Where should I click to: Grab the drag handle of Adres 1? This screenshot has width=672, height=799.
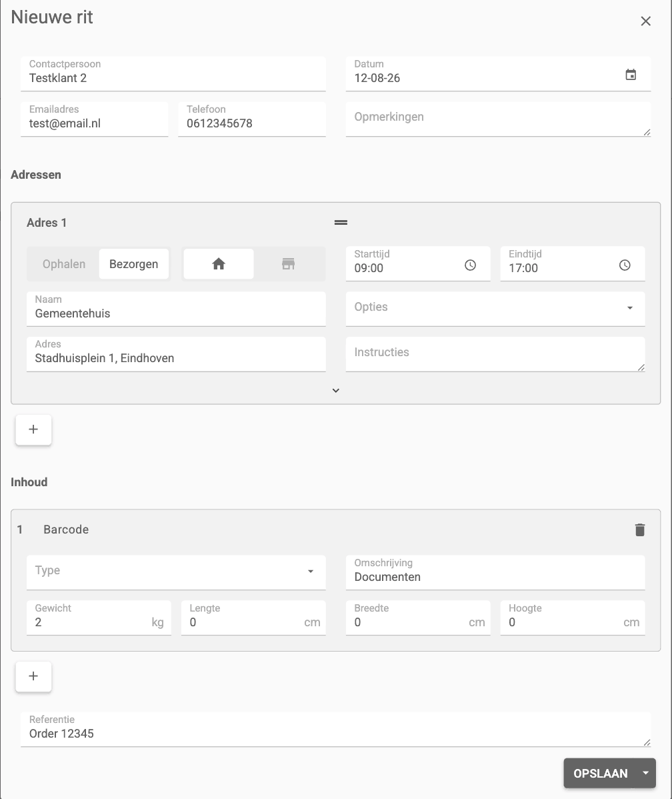coord(341,223)
